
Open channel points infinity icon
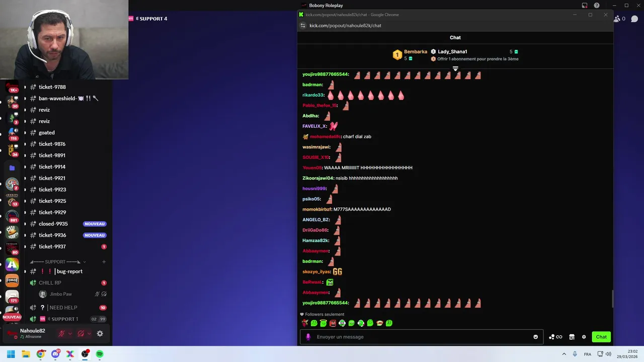pyautogui.click(x=555, y=337)
